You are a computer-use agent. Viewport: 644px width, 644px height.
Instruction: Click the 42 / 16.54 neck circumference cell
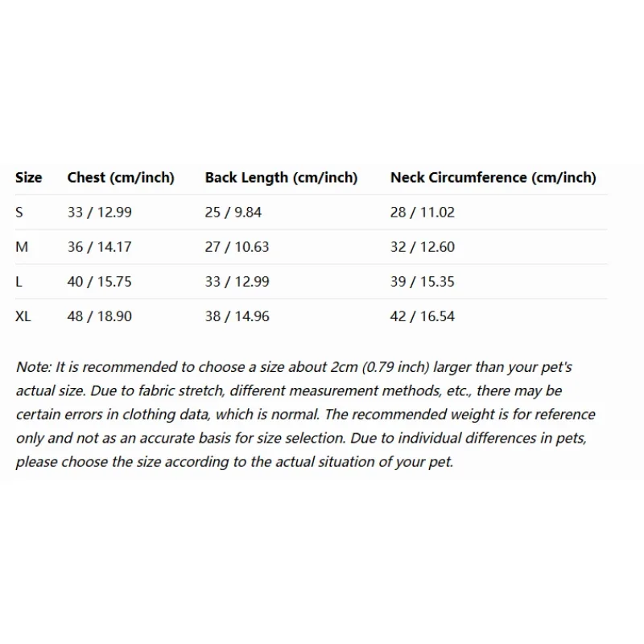[423, 316]
